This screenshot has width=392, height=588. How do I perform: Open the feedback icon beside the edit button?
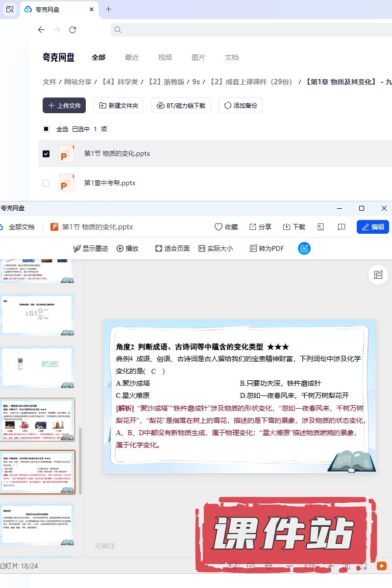[x=342, y=227]
